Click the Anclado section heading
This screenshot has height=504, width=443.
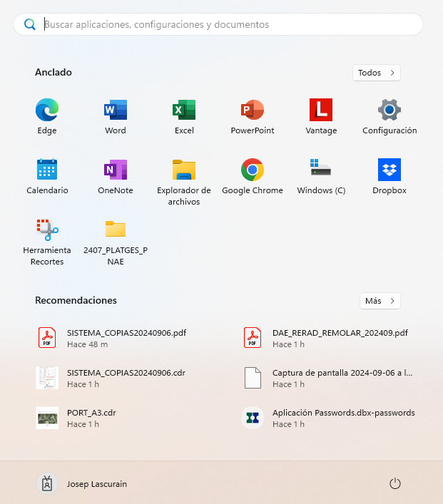point(54,72)
